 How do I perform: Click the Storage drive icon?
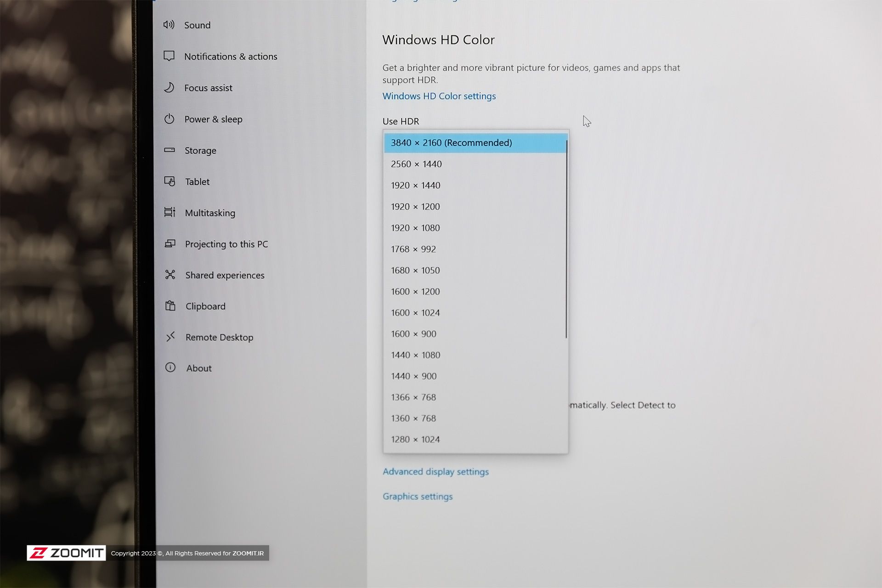click(170, 150)
